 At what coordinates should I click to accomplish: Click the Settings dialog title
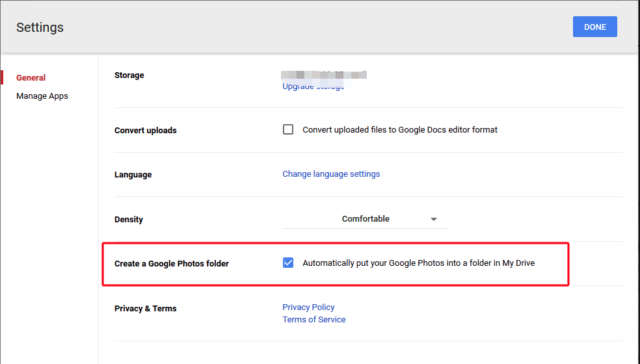[x=40, y=27]
